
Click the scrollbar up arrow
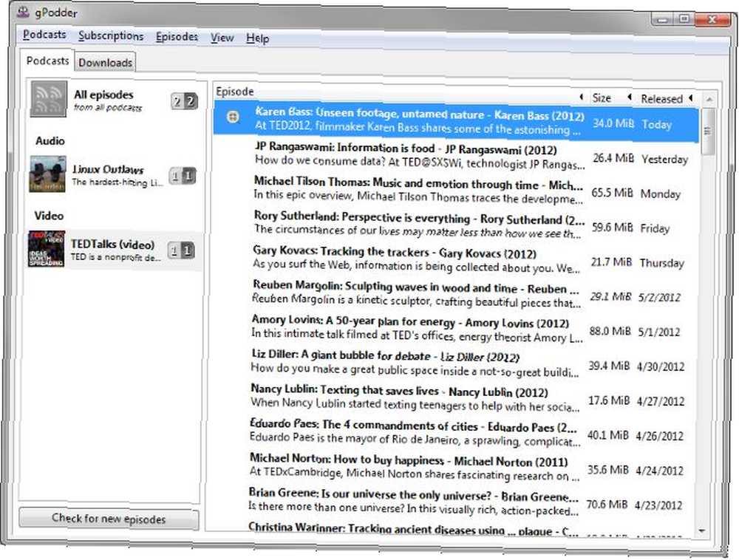tap(709, 100)
